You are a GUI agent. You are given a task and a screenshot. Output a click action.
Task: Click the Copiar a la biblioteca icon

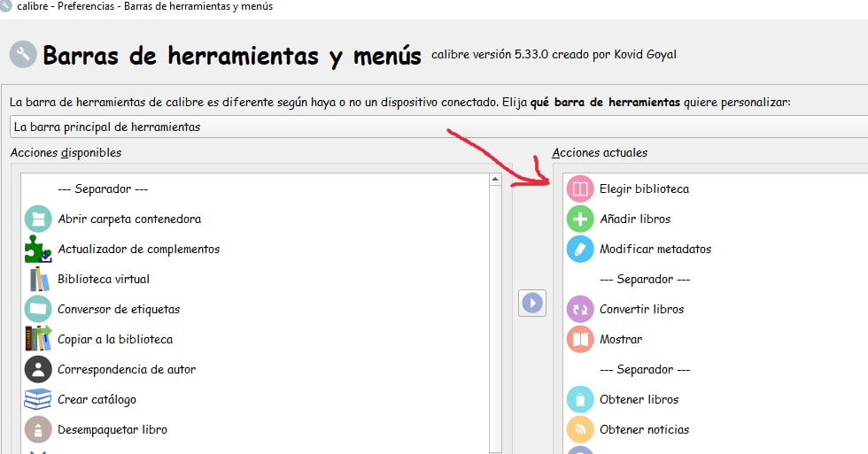coord(37,339)
